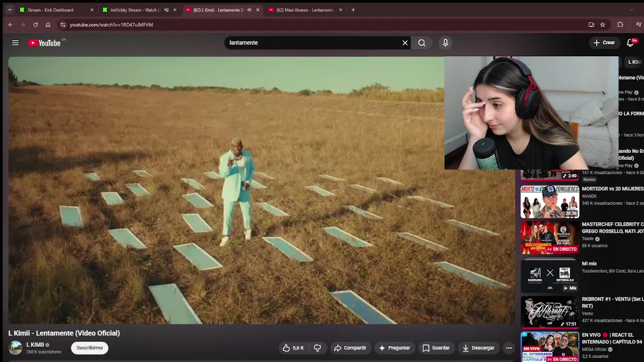Open the browser extensions puzzle icon
Image resolution: width=644 pixels, height=362 pixels.
coord(620,25)
